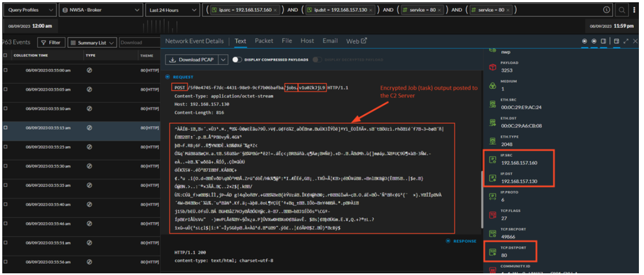
Task: Expand event details panel to full screen
Action: coord(626,41)
